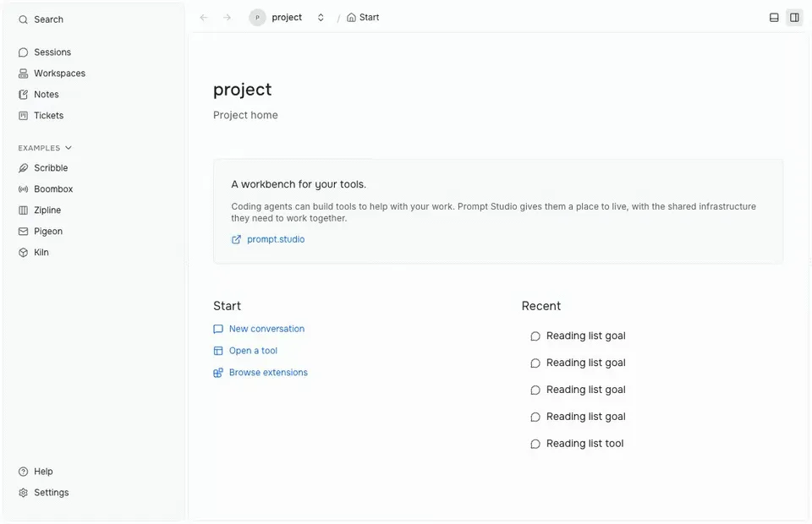
Task: Click the Zipline columns icon
Action: point(23,210)
